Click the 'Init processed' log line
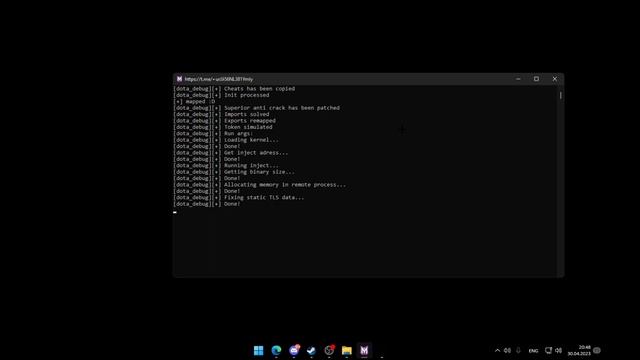Viewport: 640px width, 360px height. [x=222, y=95]
